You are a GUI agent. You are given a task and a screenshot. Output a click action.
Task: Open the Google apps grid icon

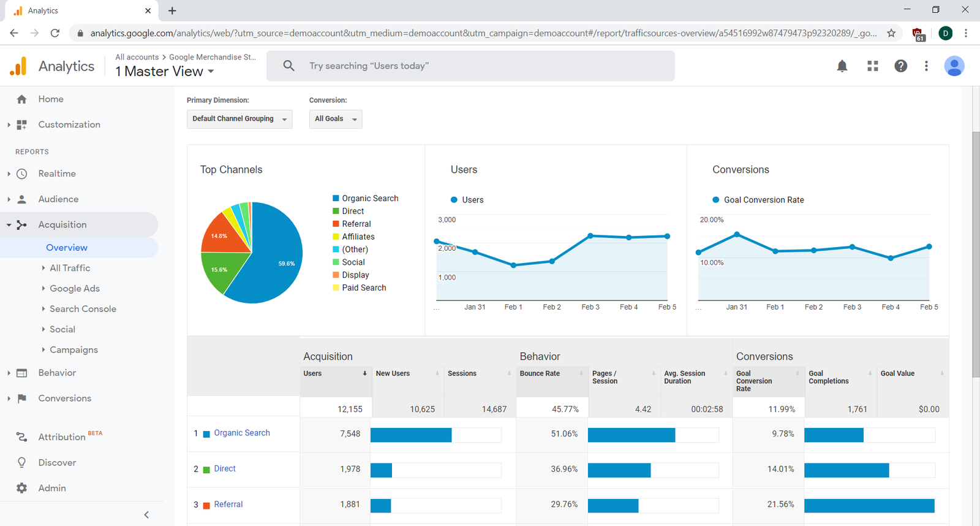point(873,66)
